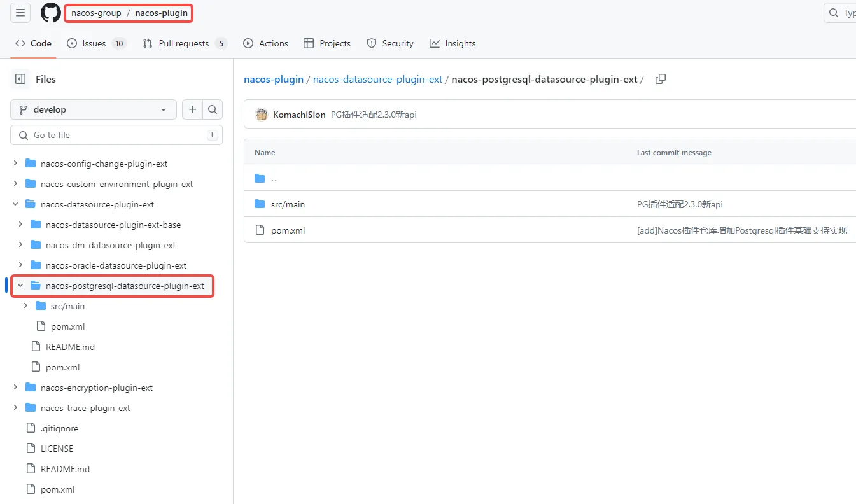Click KomachiSion's avatar in commit bar
Image resolution: width=856 pixels, height=504 pixels.
262,115
